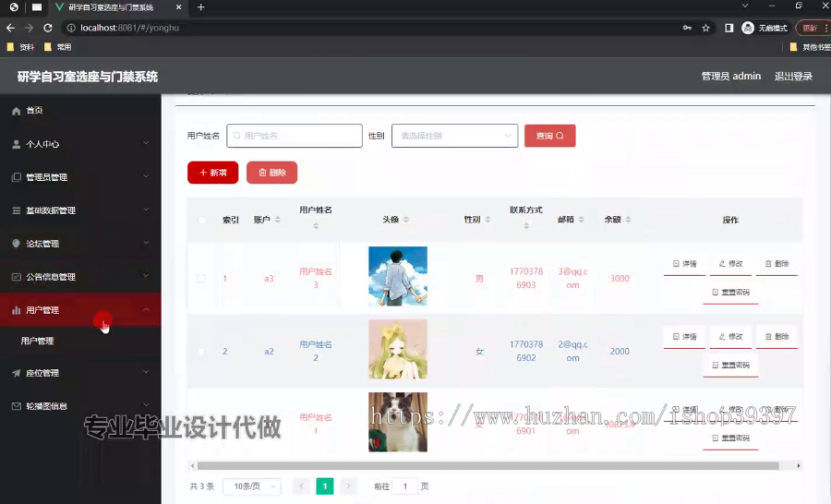The image size is (831, 504).
Task: Sort the table by 头像 column arrows
Action: [x=406, y=220]
